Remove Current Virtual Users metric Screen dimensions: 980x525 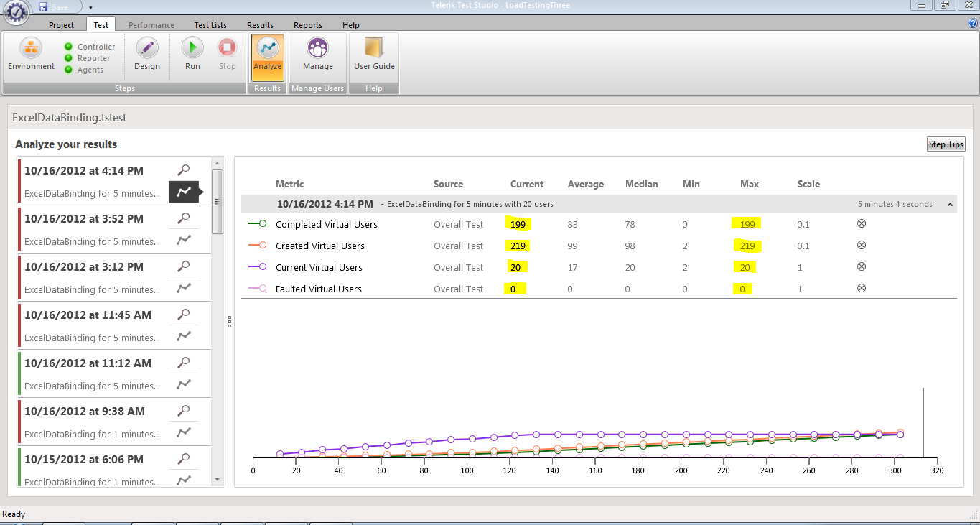tap(862, 267)
